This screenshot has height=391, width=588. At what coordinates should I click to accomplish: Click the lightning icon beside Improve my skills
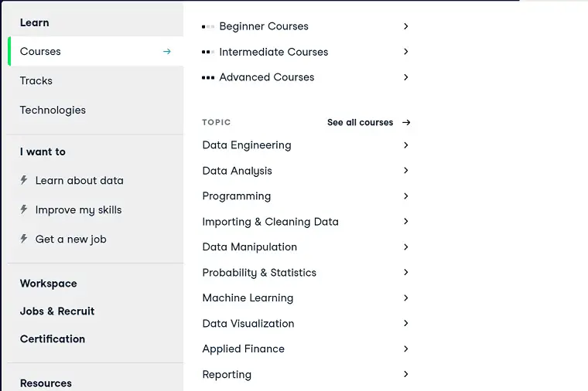(x=24, y=209)
